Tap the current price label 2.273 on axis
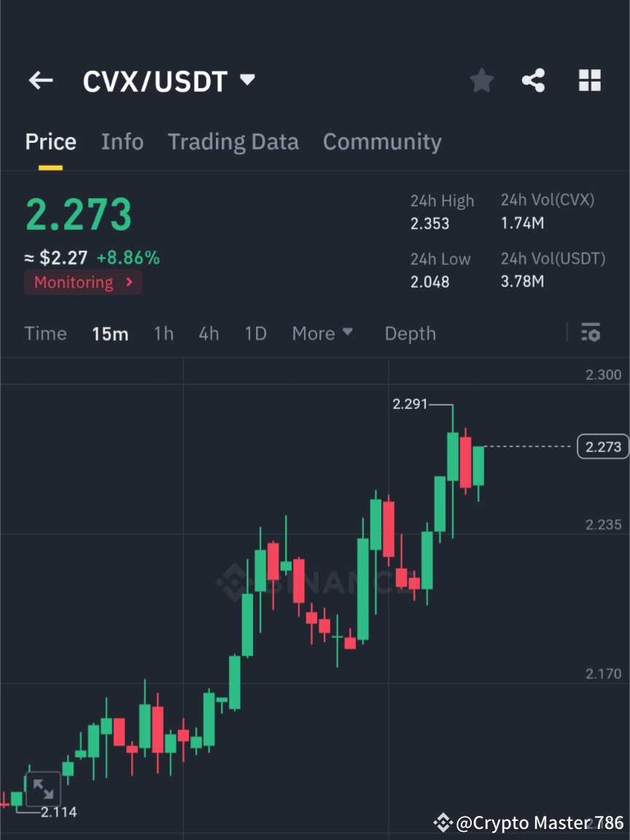 (x=602, y=446)
